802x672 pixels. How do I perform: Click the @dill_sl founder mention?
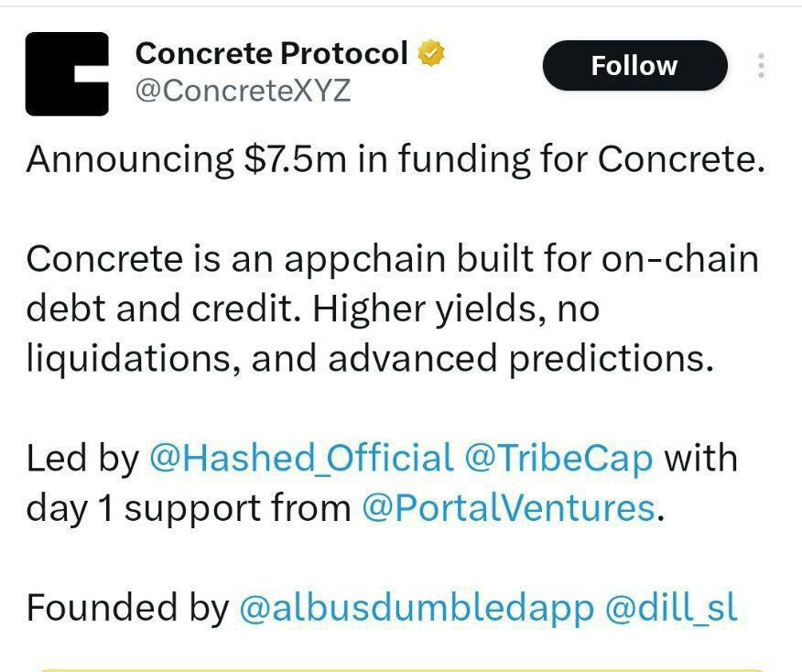(x=670, y=608)
